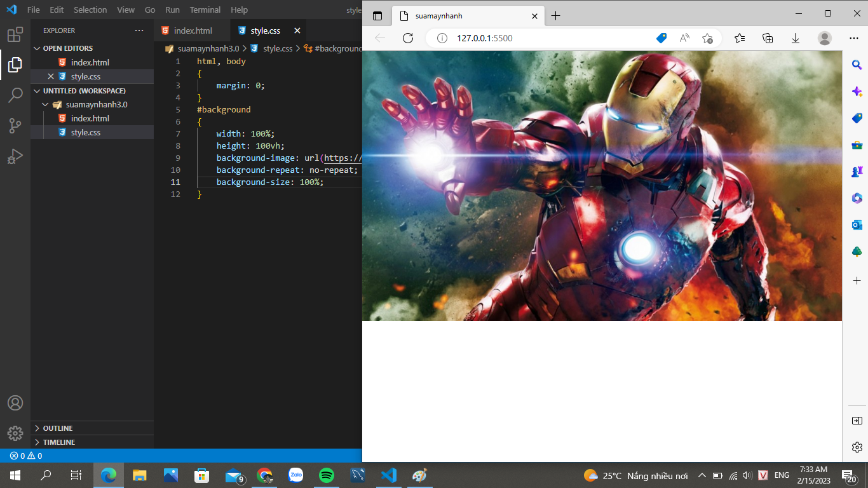Click the errors and warnings status indicator

point(26,456)
